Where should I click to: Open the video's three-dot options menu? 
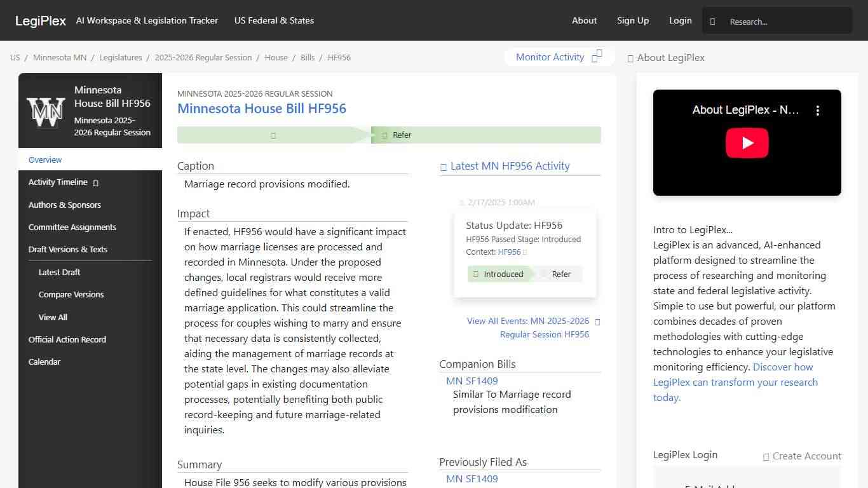click(x=818, y=111)
